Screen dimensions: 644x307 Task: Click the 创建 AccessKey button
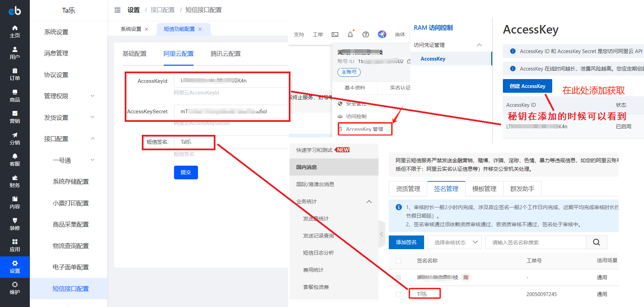[x=527, y=86]
